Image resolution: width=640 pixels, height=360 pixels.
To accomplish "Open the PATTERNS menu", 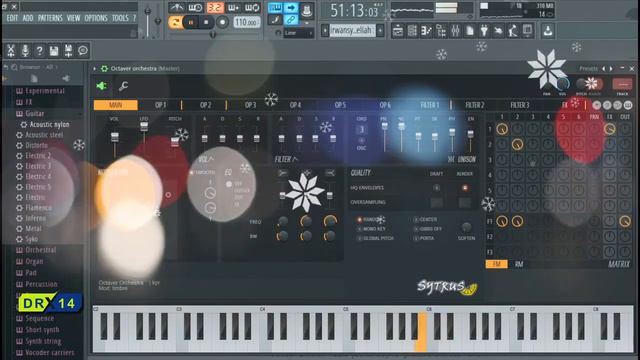I will (50, 18).
